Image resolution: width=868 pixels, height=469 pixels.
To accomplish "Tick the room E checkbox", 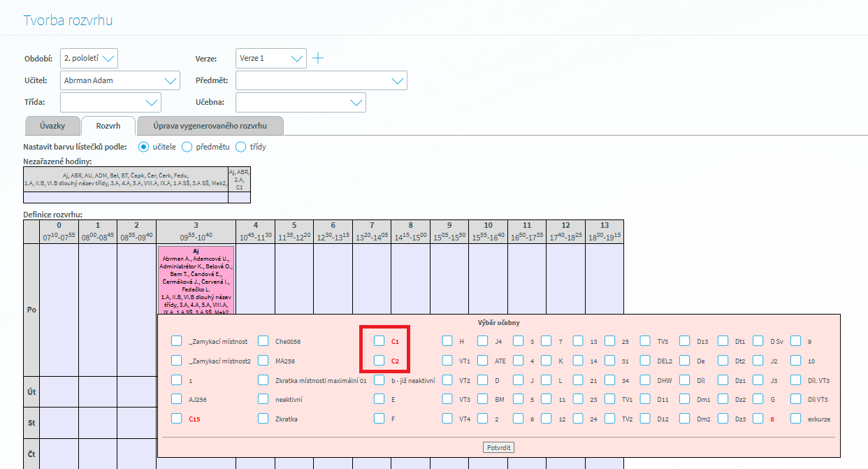I will (379, 399).
